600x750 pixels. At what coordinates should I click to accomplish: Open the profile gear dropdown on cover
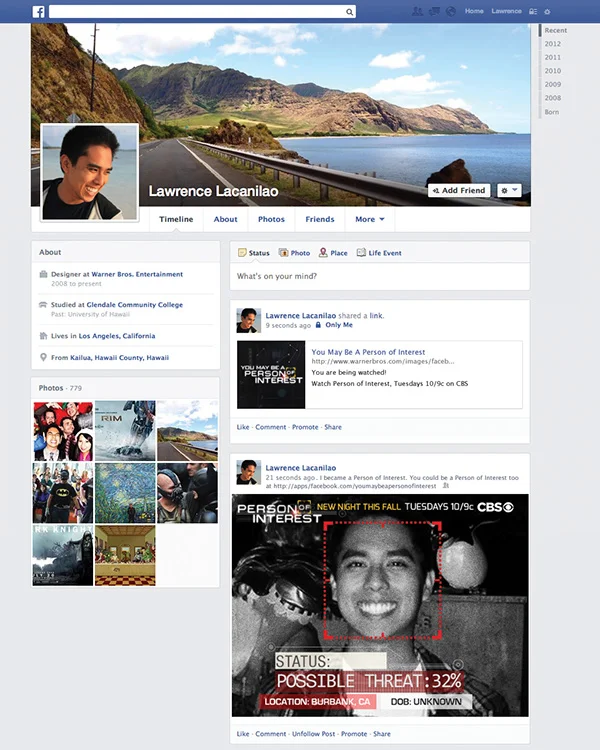[x=509, y=190]
